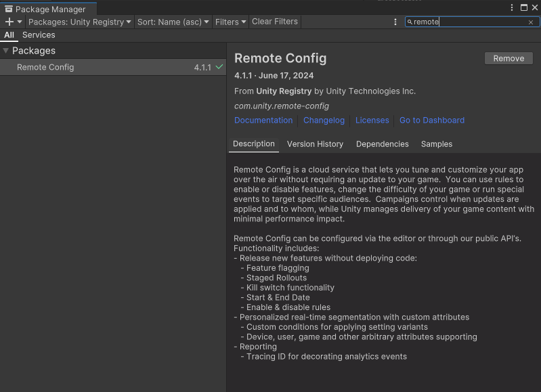Screen dimensions: 541x392
Task: Click the Start & End Date line
Action: 275,297
